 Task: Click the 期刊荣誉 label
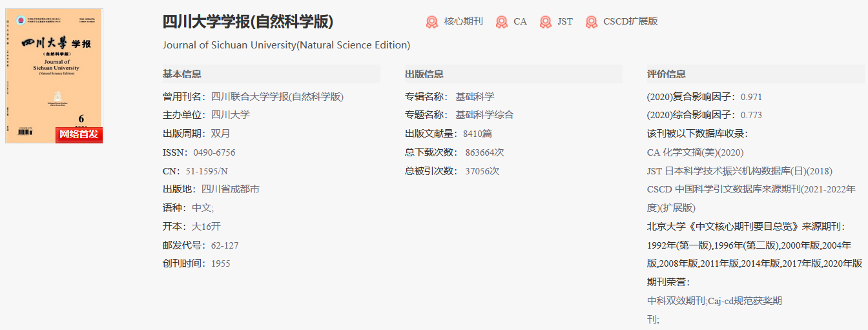(668, 282)
